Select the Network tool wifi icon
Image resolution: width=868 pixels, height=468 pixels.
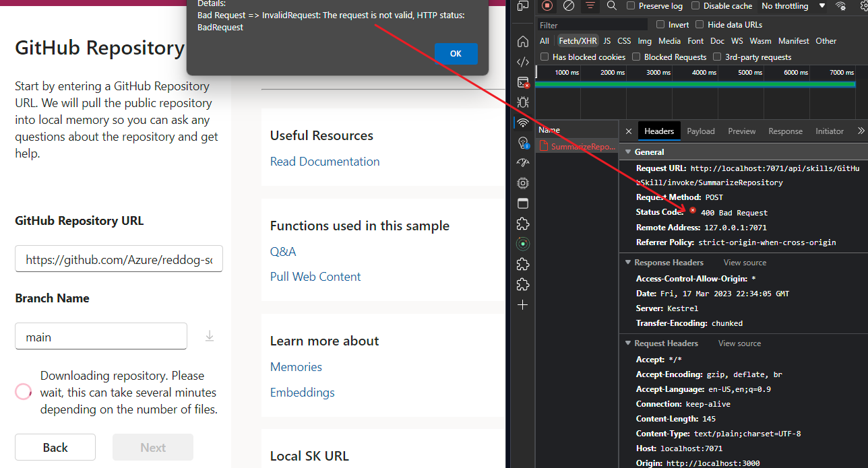(523, 123)
